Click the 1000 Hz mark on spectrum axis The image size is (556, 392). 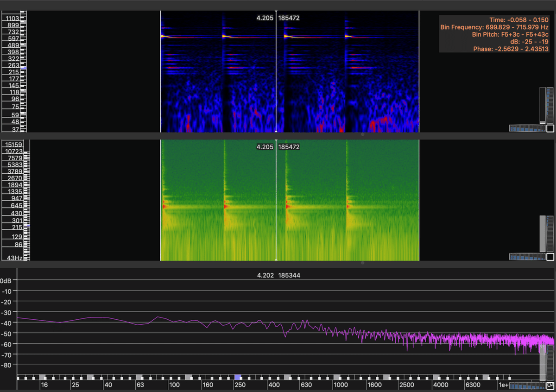341,385
